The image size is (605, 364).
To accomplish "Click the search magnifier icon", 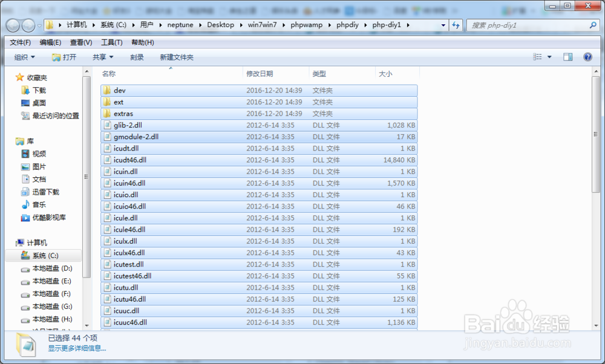I will [593, 25].
